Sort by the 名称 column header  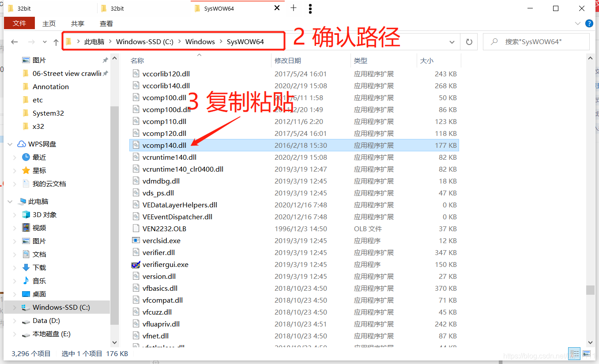coord(200,60)
